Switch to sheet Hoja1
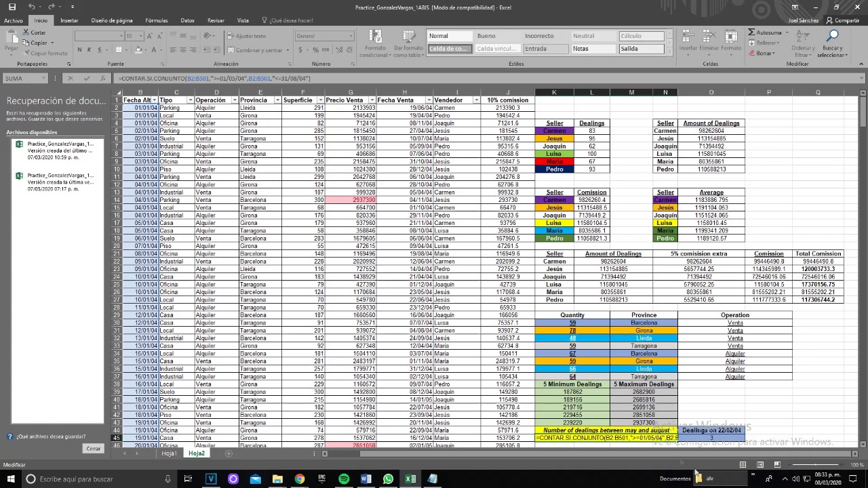The width and height of the screenshot is (868, 488). 169,453
